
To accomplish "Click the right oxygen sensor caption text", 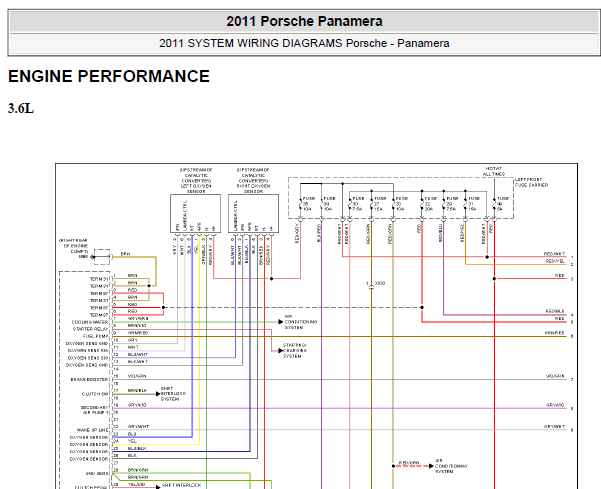I will click(x=253, y=181).
